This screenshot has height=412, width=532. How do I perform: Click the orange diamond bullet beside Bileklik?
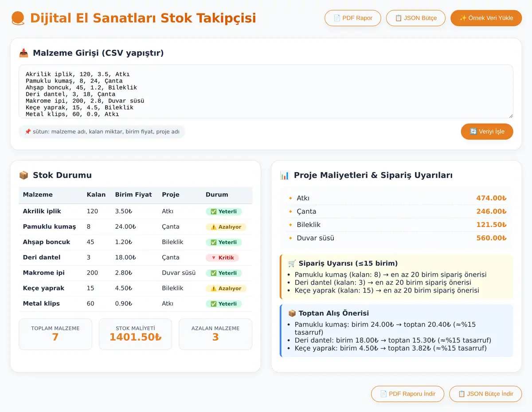pyautogui.click(x=290, y=225)
